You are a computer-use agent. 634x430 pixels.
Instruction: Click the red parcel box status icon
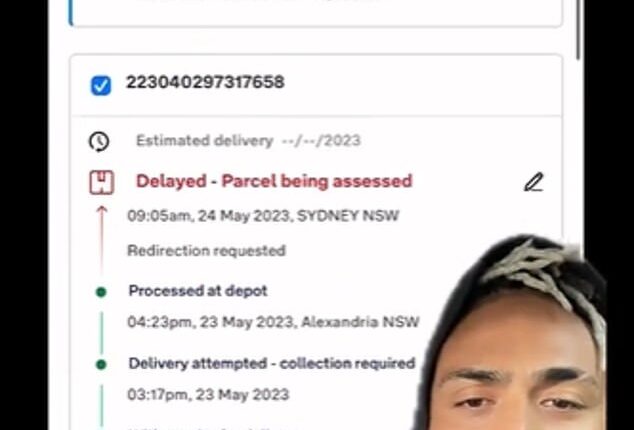click(101, 183)
